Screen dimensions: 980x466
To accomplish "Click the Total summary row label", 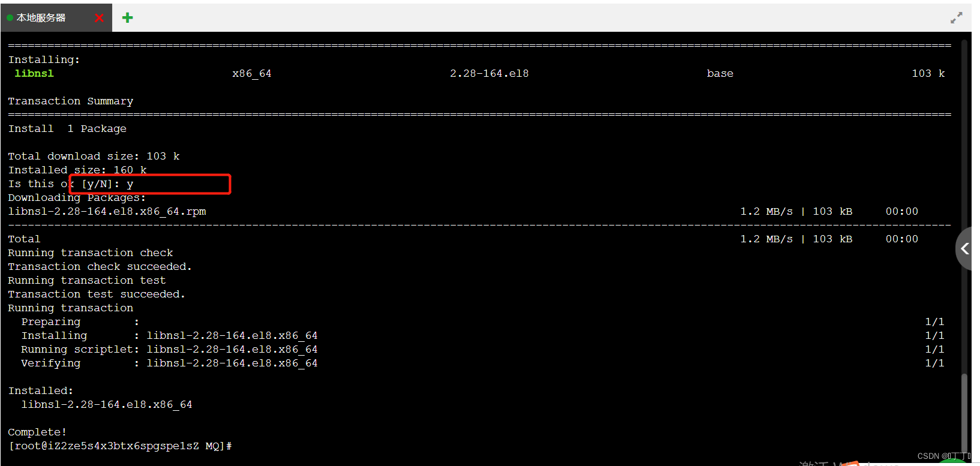I will [x=24, y=239].
